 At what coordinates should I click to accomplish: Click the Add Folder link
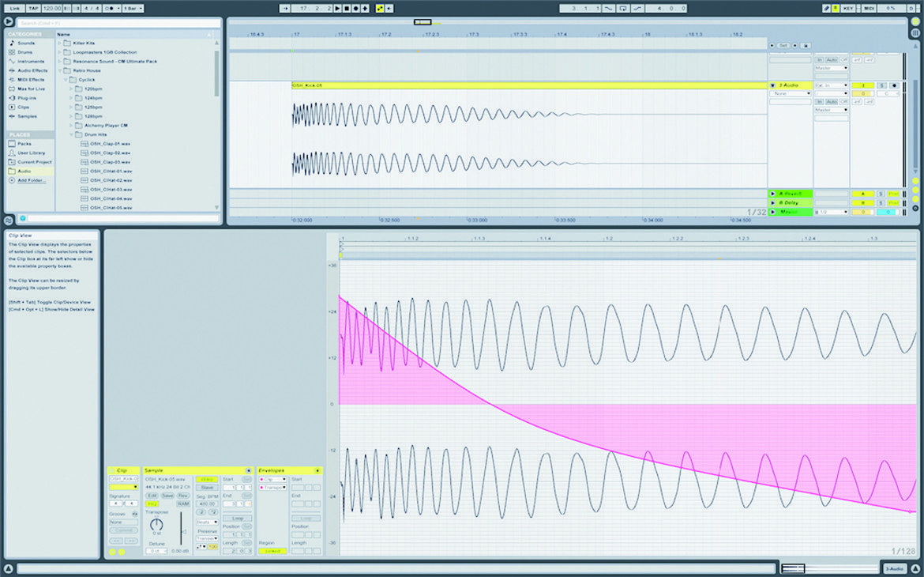32,180
